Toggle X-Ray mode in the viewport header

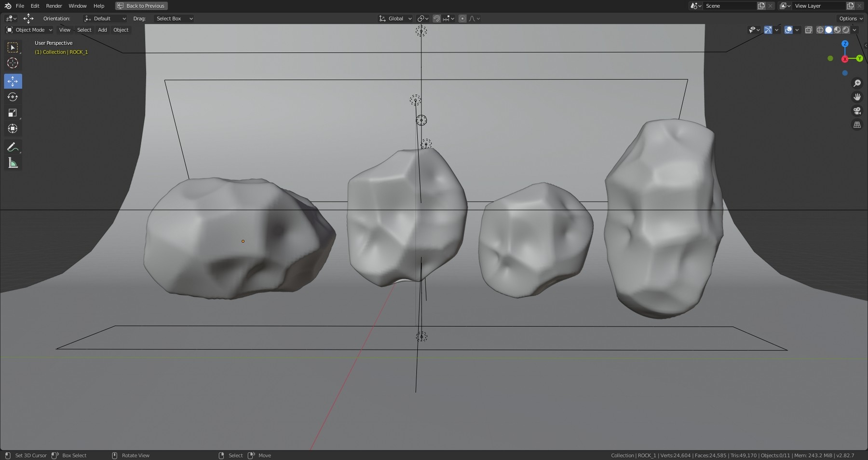tap(809, 29)
